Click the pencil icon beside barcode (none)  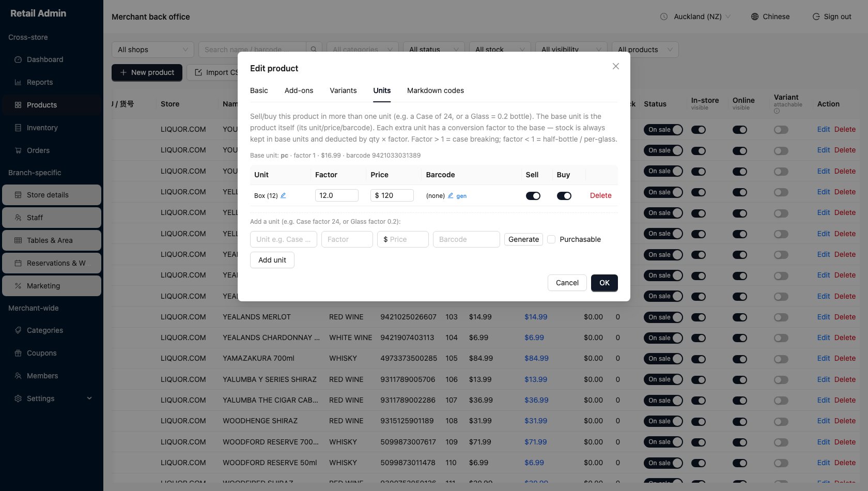tap(451, 195)
